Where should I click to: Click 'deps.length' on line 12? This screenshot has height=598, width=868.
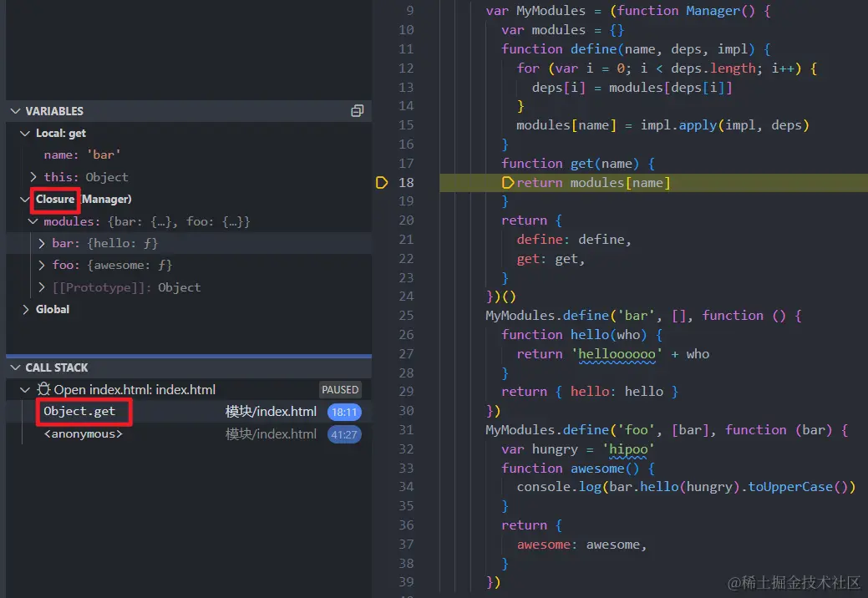click(x=713, y=68)
